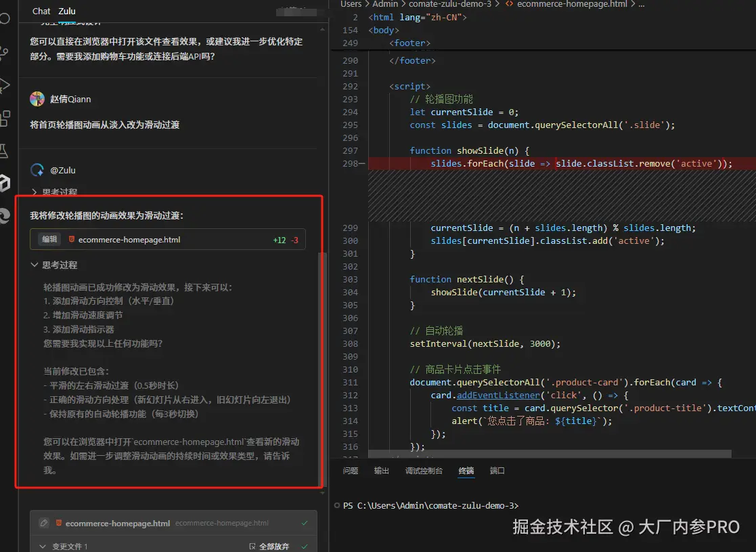Click the suggestion 3. 添加滑动指示器

[79, 330]
